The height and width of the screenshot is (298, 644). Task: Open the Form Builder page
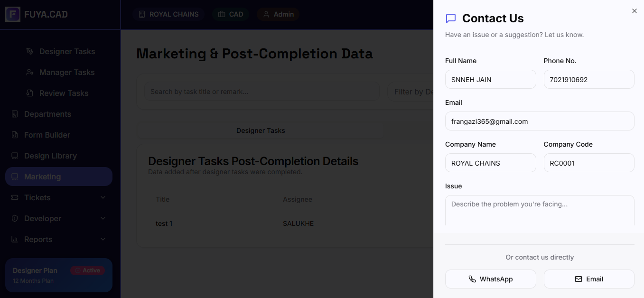(47, 135)
